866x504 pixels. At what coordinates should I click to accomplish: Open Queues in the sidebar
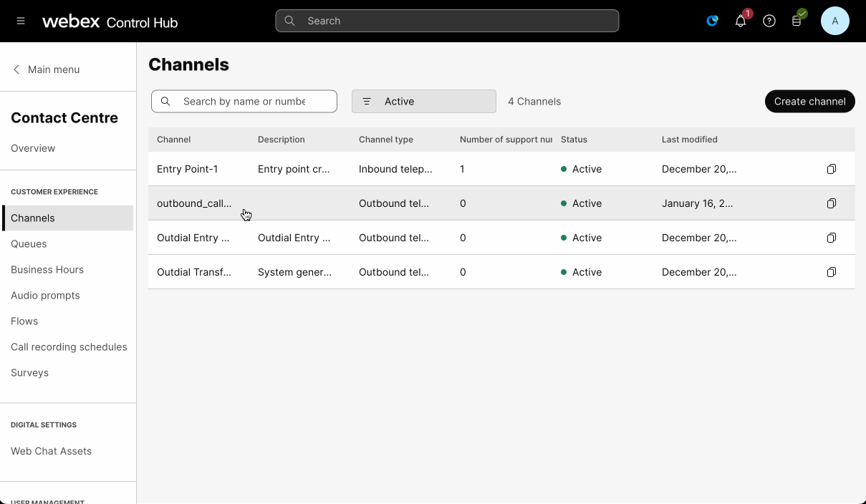pos(29,243)
